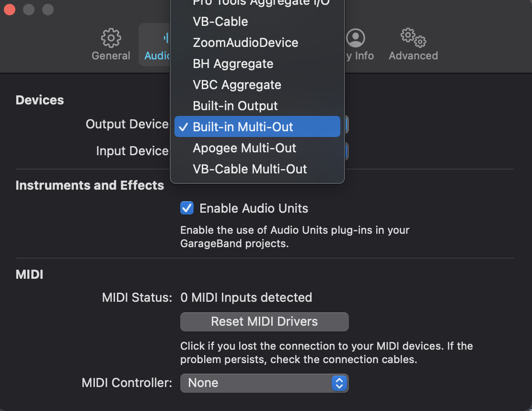The height and width of the screenshot is (411, 532).
Task: Click the Enable Audio Units label
Action: click(254, 208)
